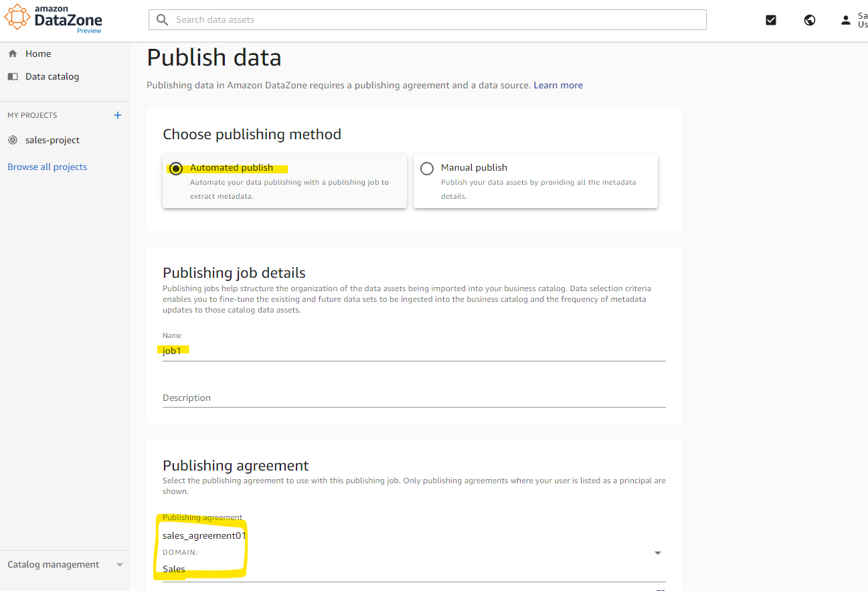Select the Manual publish radio button
This screenshot has height=591, width=868.
tap(427, 169)
